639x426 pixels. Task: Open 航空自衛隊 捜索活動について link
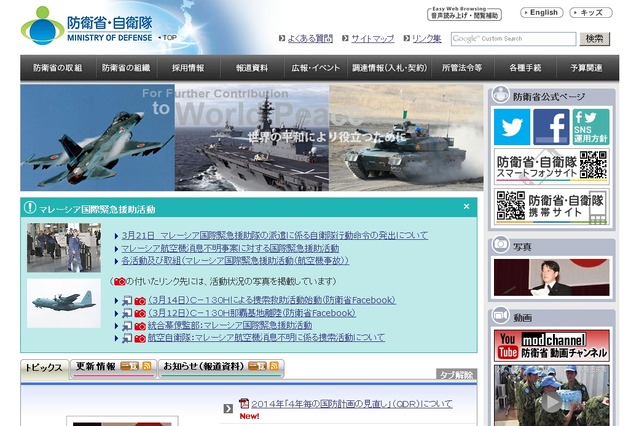point(266,338)
